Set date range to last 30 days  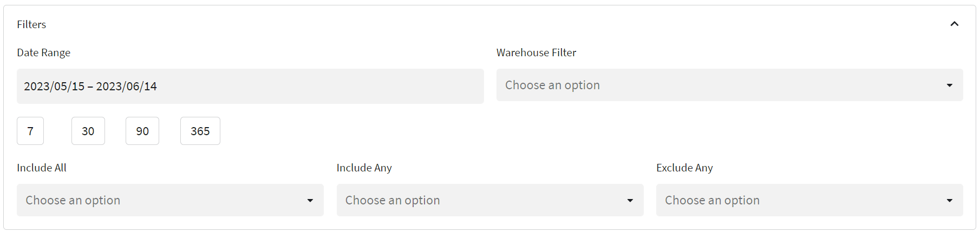[88, 131]
